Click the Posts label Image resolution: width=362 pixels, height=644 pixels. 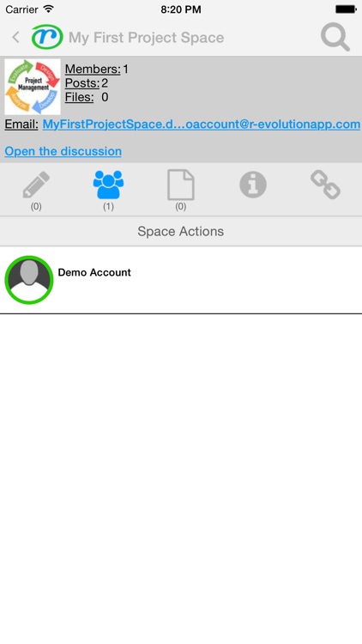click(82, 83)
